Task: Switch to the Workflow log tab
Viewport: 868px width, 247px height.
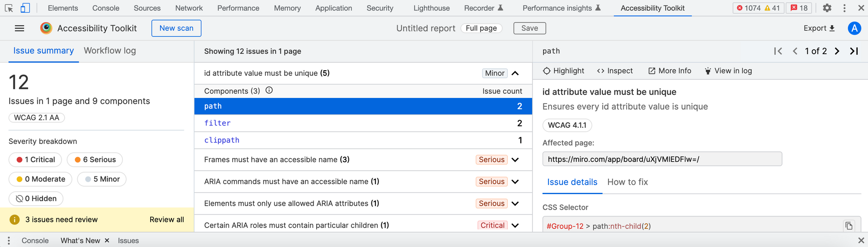Action: tap(110, 51)
